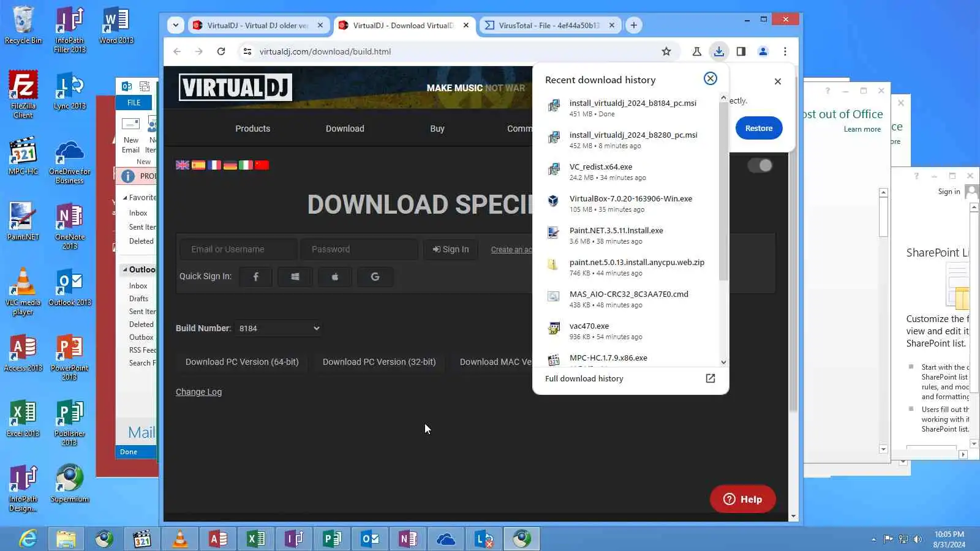Open Full download history
This screenshot has height=551, width=980.
tap(584, 378)
